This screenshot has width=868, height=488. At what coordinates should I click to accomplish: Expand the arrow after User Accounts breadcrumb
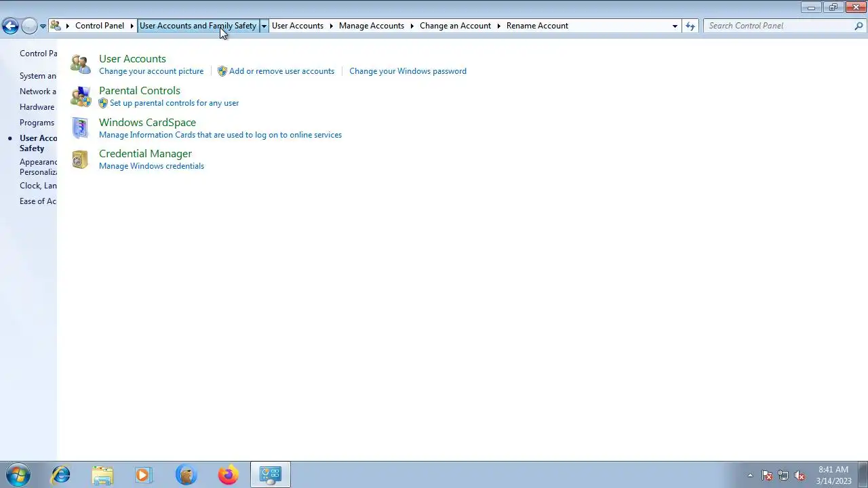[x=331, y=26]
